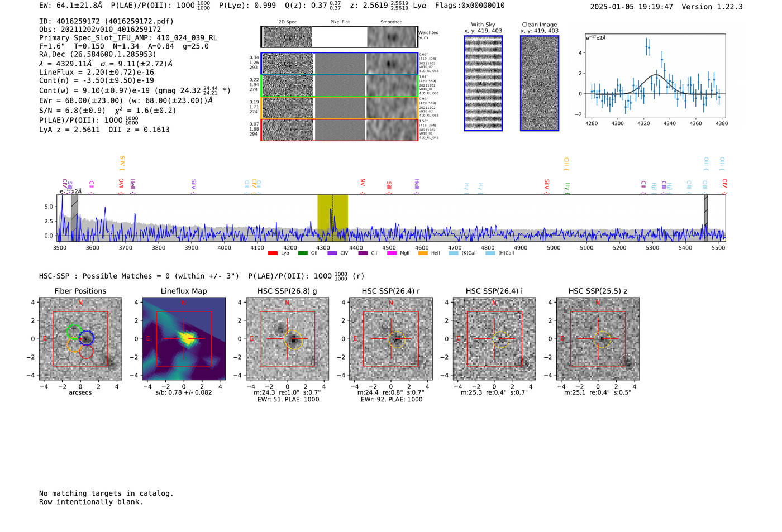
Task: Open the HSC SSP(26.4) r image
Action: (391, 339)
